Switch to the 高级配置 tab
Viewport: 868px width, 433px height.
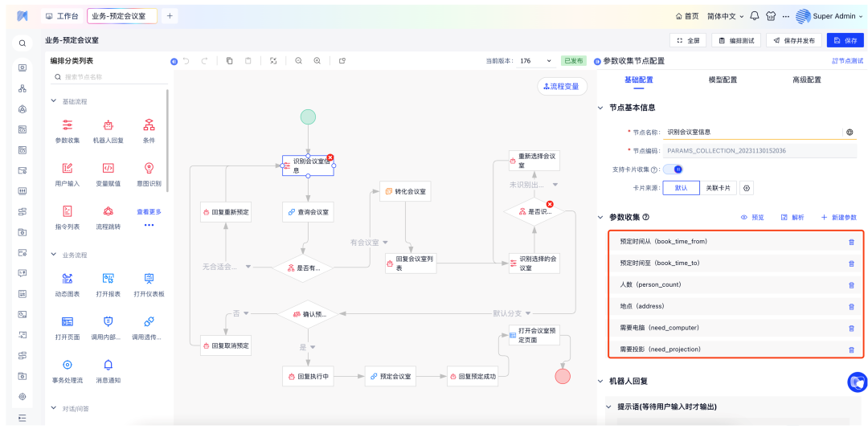tap(806, 80)
